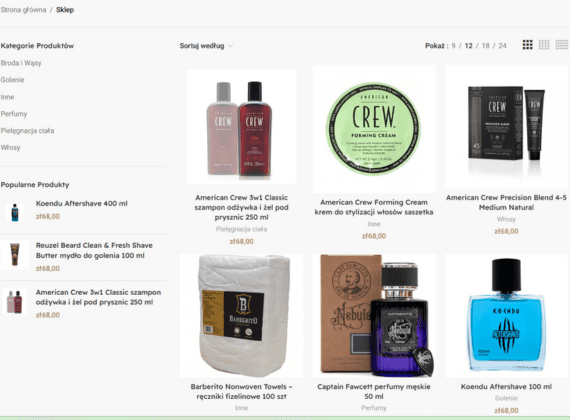Show 18 products per page
Screen dimensions: 570x420
(486, 46)
